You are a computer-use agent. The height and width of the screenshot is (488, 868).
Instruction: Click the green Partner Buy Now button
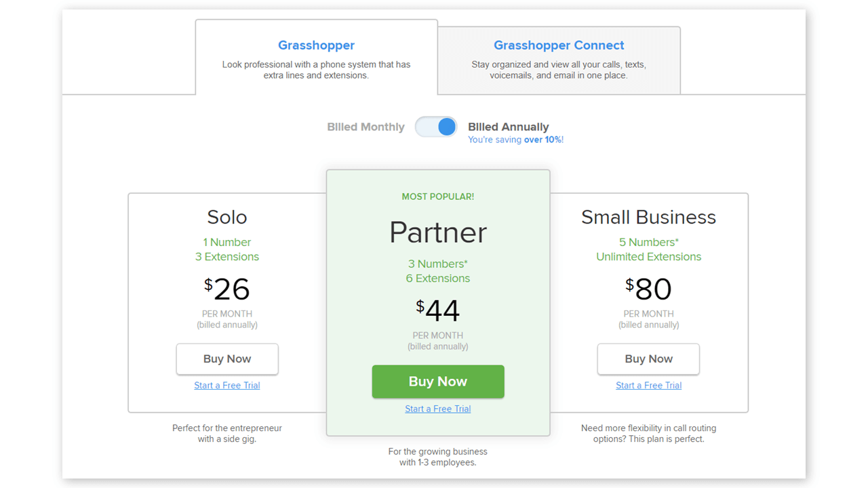(438, 382)
